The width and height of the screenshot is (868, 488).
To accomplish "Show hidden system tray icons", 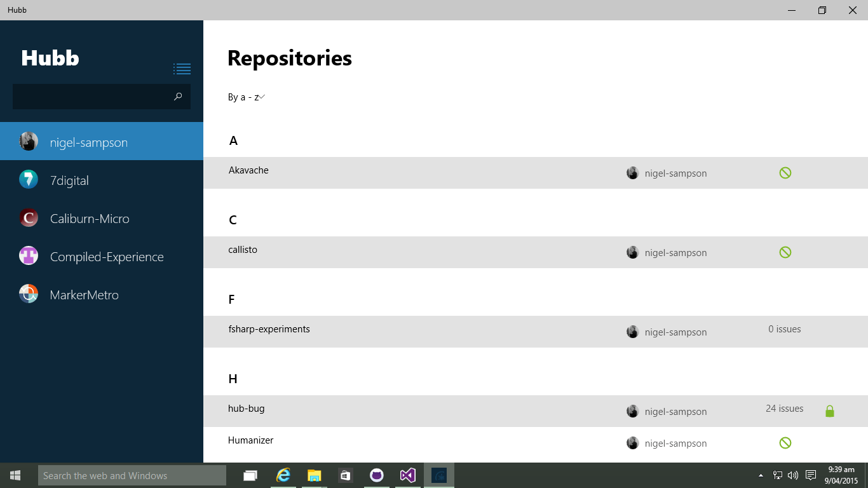I will pyautogui.click(x=761, y=475).
